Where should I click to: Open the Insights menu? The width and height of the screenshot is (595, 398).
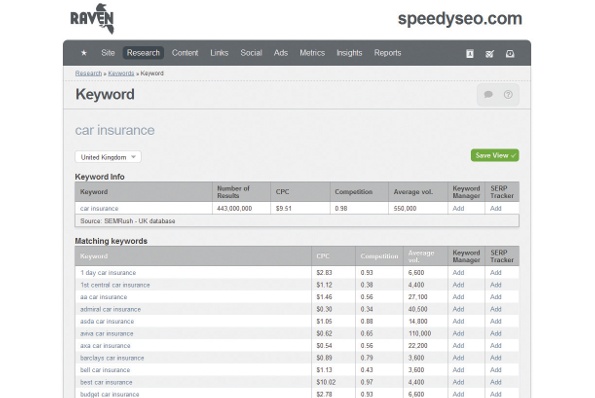[x=349, y=53]
